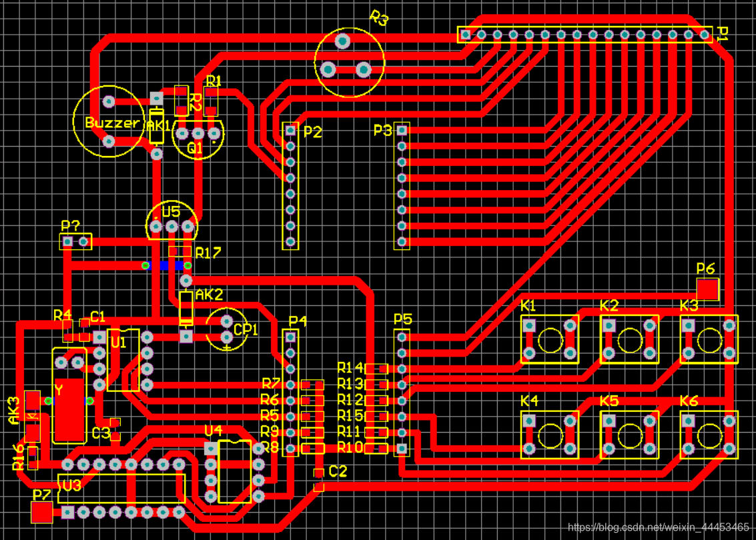
Task: Click the C3 capacitor label
Action: point(100,433)
